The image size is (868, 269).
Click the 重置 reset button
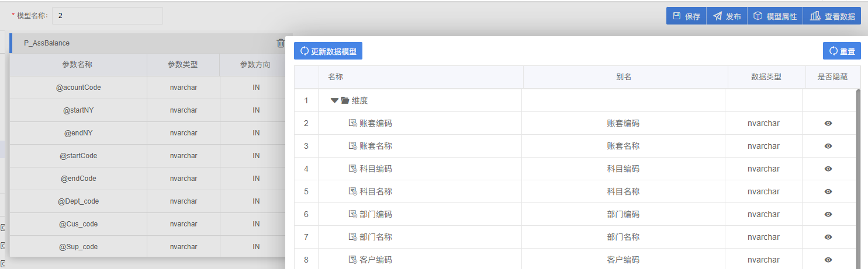click(842, 51)
